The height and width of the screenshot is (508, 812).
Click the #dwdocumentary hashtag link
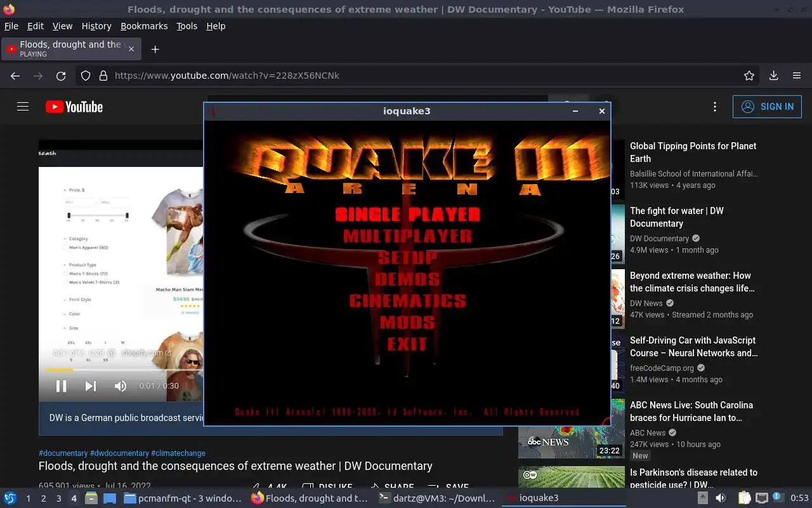[x=119, y=453]
